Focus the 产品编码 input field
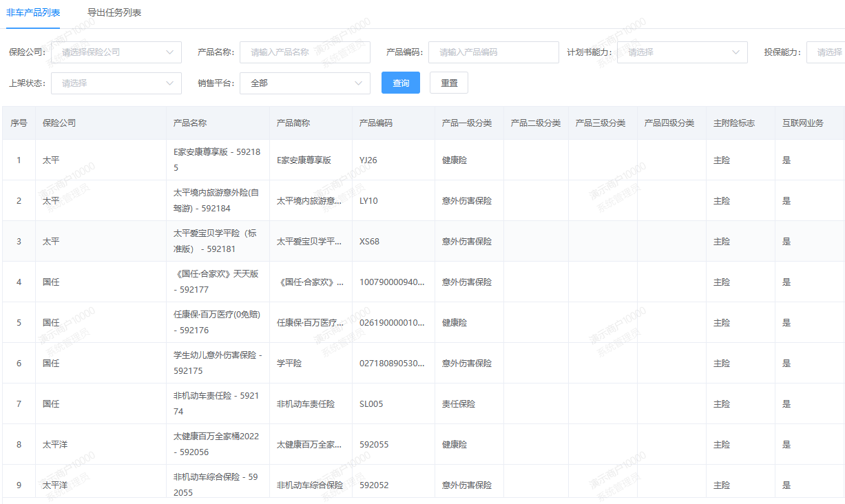This screenshot has width=845, height=504. click(493, 52)
